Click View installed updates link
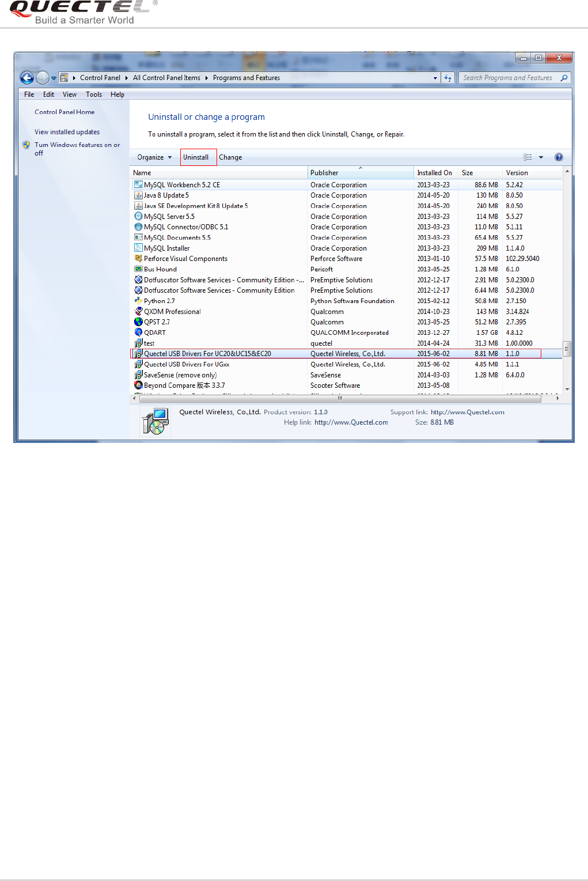The image size is (588, 881). click(67, 132)
